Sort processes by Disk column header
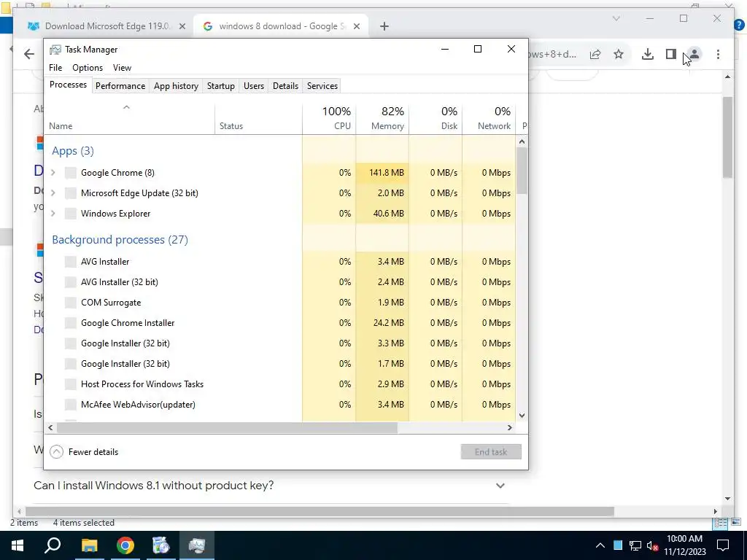Image resolution: width=747 pixels, height=560 pixels. click(x=436, y=118)
